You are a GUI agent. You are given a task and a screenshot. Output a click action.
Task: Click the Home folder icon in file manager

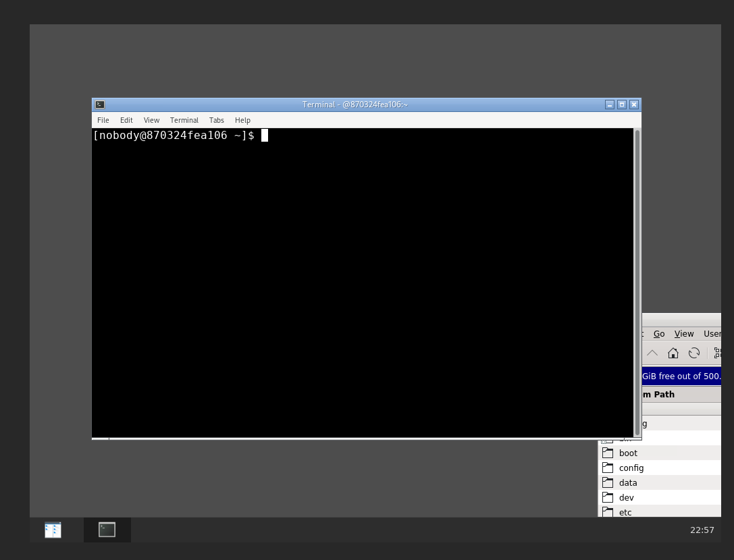pyautogui.click(x=673, y=353)
